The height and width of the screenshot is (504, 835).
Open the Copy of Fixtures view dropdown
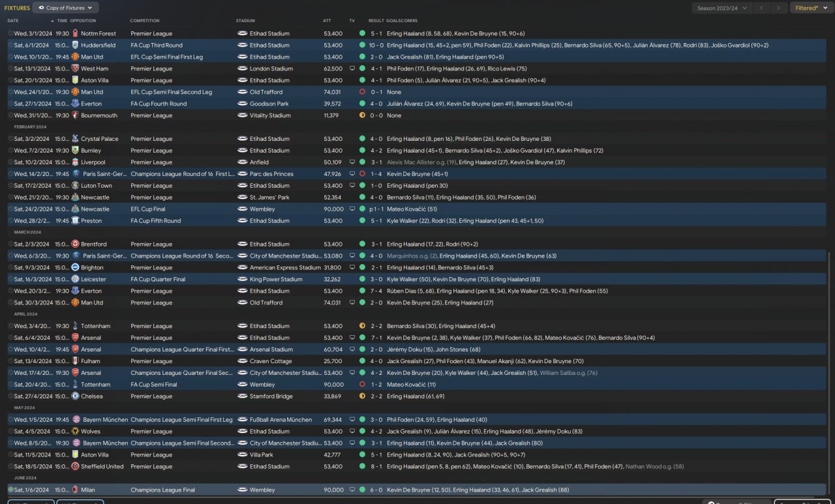tap(65, 8)
